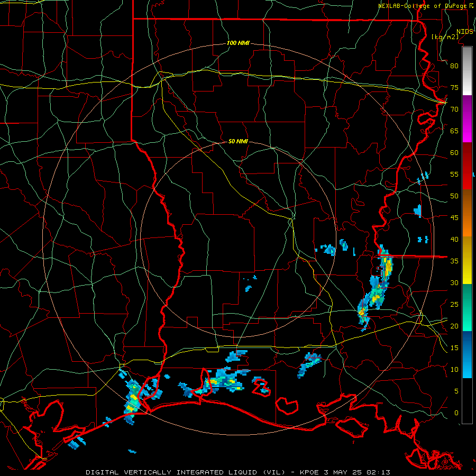Select the green segment of the color bar

pos(467,307)
